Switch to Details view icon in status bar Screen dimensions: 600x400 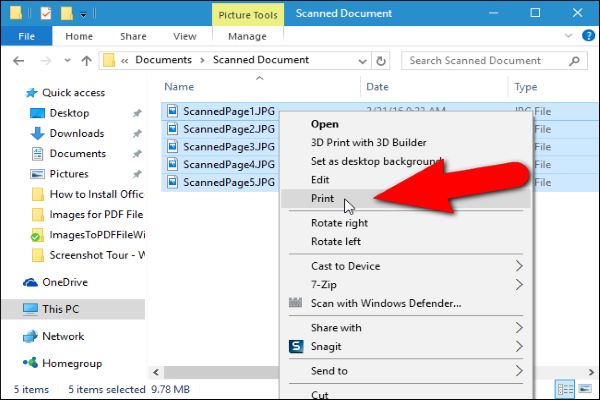click(x=564, y=390)
